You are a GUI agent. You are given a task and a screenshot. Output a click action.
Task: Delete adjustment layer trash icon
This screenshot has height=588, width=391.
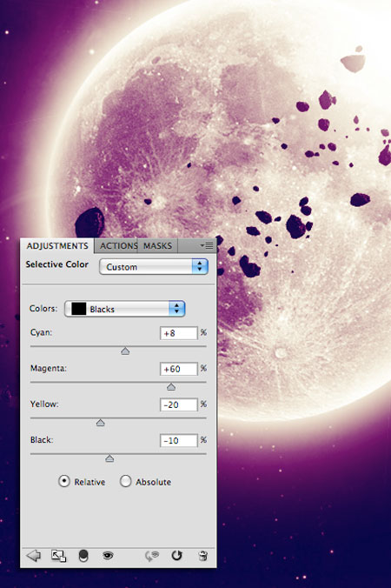click(202, 556)
